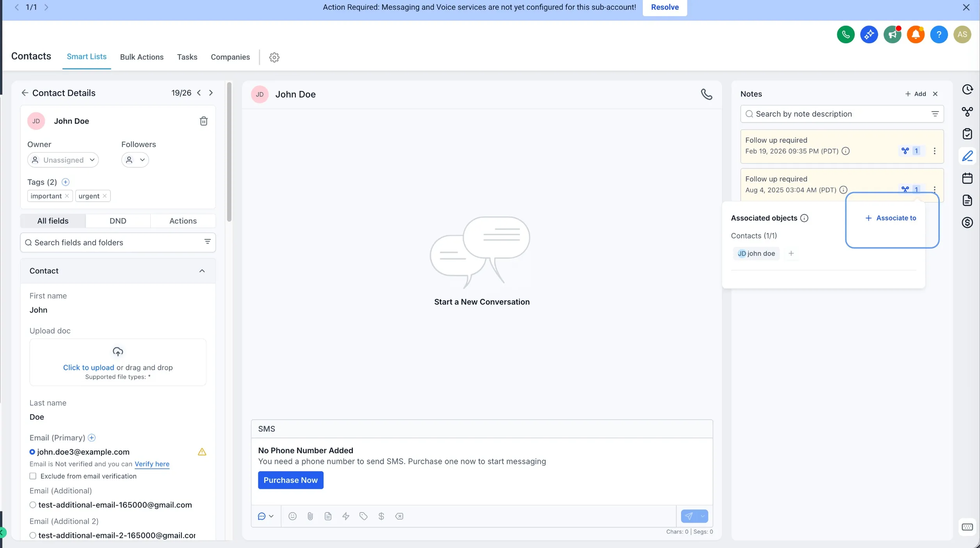The width and height of the screenshot is (980, 548).
Task: Open the Owner Unassigned dropdown
Action: [x=63, y=160]
